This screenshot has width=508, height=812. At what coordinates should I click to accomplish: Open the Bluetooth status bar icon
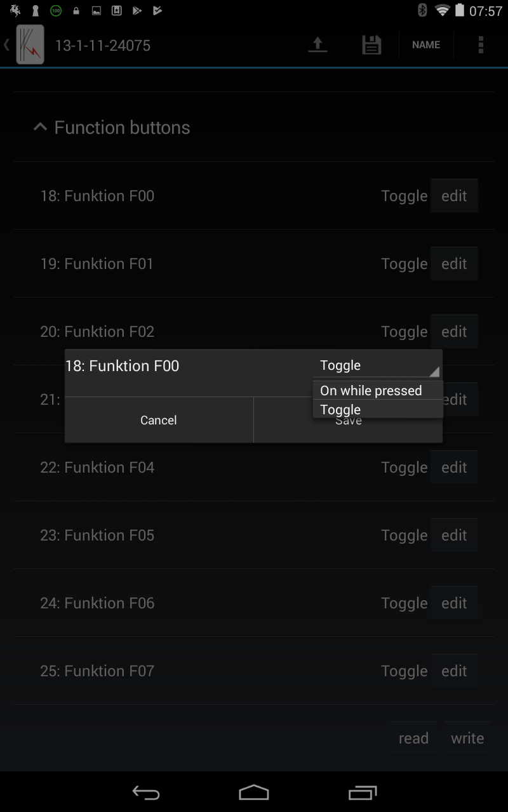tap(422, 10)
